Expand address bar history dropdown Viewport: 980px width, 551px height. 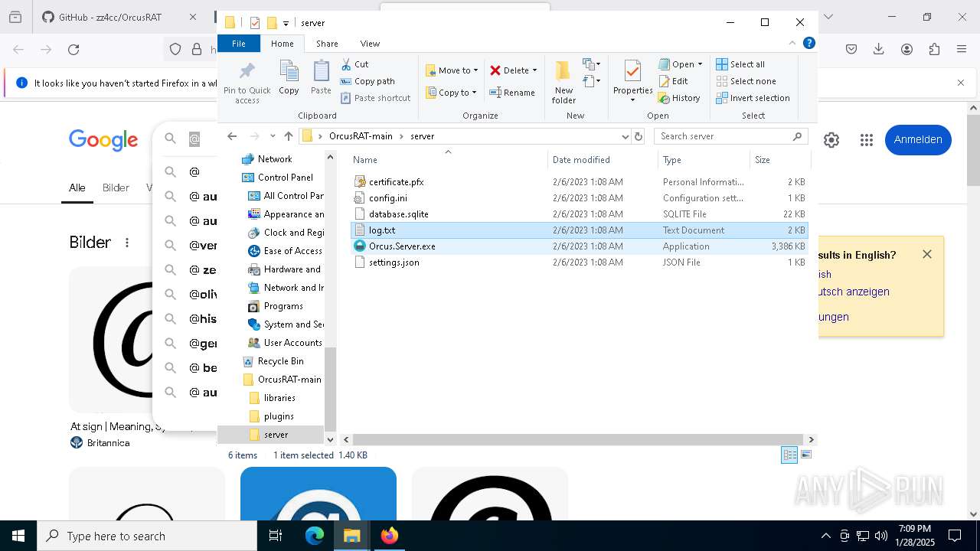(x=626, y=136)
